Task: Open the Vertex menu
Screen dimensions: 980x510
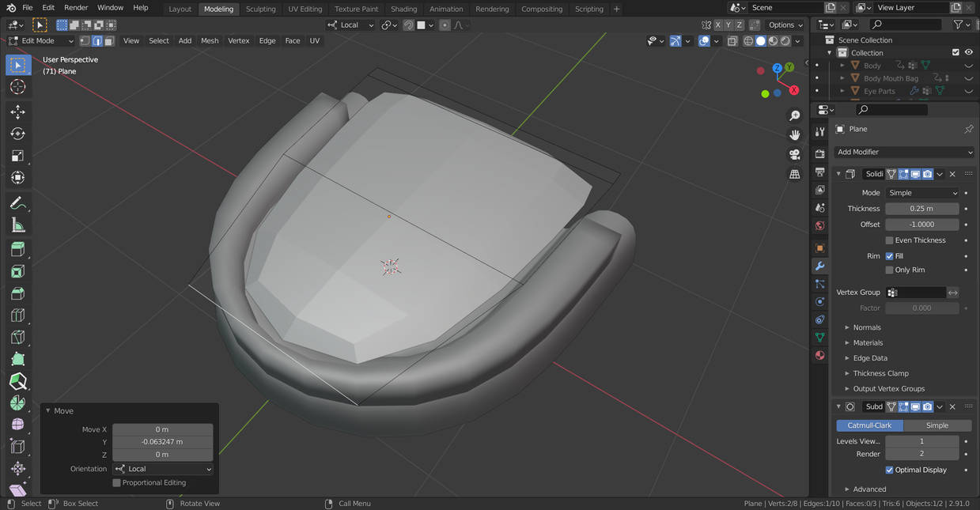Action: [238, 40]
